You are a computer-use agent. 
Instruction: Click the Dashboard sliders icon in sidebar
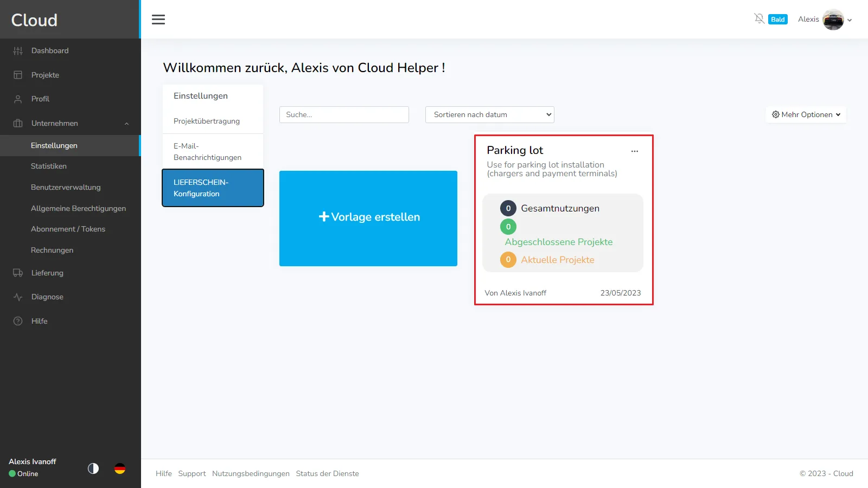tap(18, 51)
